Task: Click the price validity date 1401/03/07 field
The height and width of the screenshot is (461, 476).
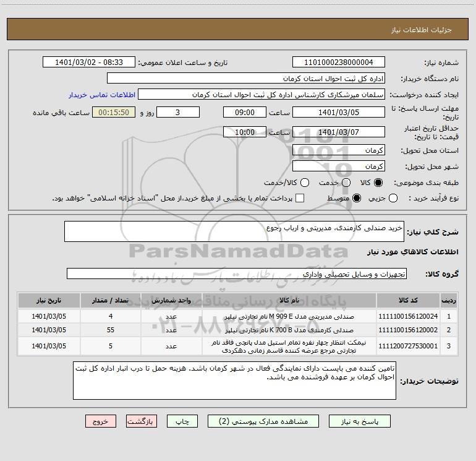Action: [339, 132]
